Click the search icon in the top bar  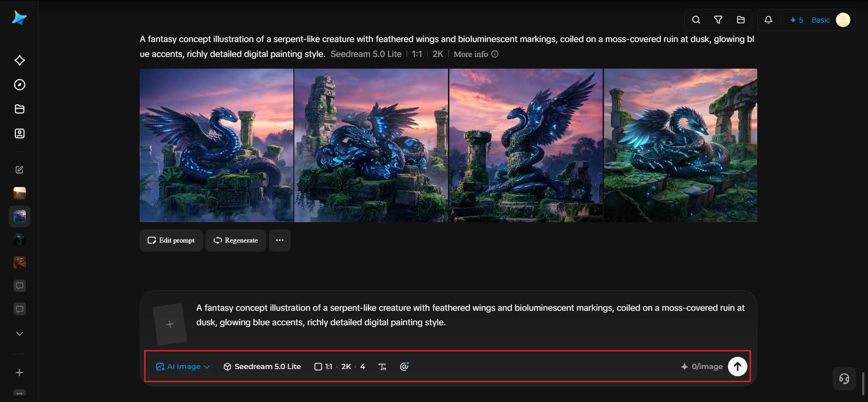click(696, 20)
